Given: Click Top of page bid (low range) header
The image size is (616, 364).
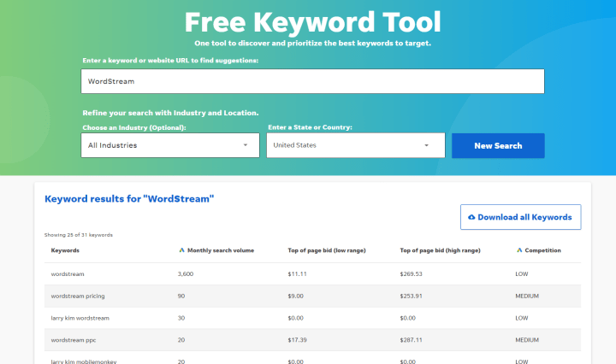Looking at the screenshot, I should [327, 250].
